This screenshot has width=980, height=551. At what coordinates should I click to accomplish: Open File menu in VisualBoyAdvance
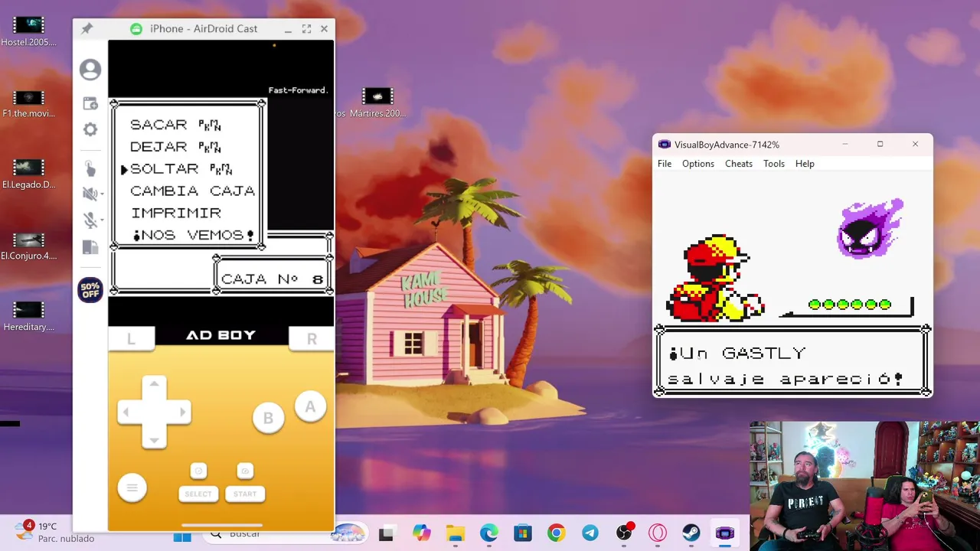pos(665,164)
